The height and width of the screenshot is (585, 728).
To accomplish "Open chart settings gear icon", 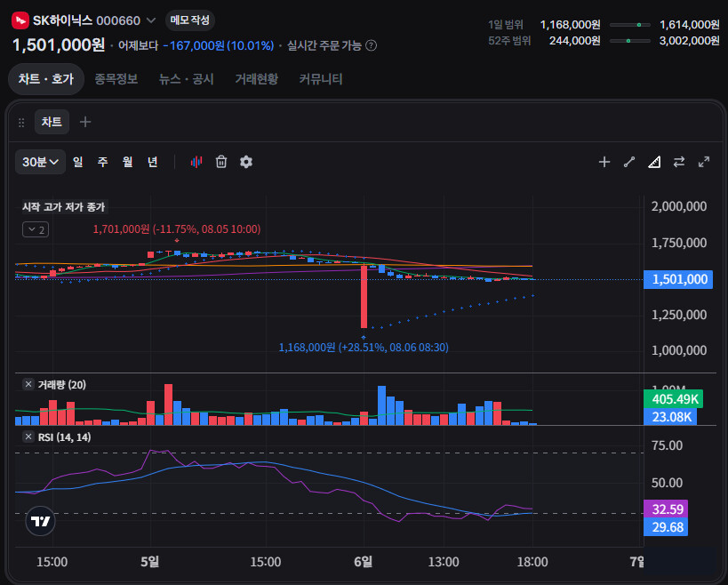I will (x=246, y=162).
